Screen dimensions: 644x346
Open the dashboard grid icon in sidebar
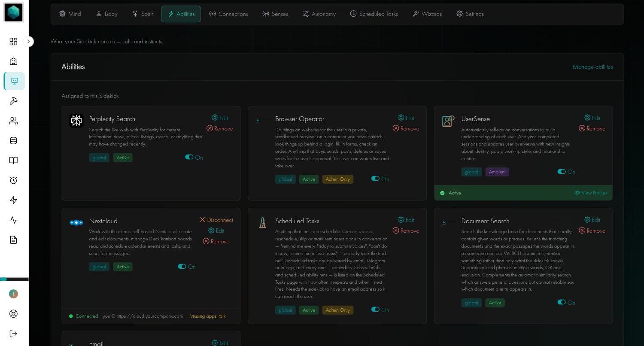coord(13,41)
